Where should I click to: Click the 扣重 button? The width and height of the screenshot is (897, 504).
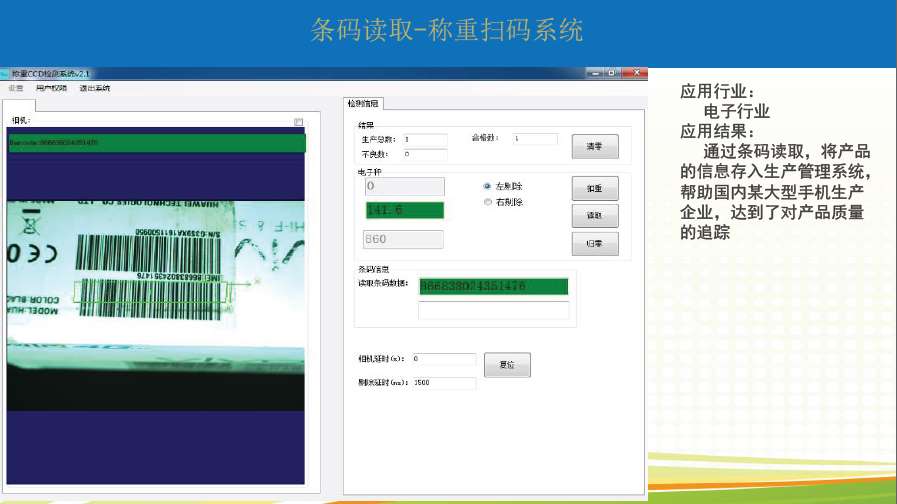point(595,188)
